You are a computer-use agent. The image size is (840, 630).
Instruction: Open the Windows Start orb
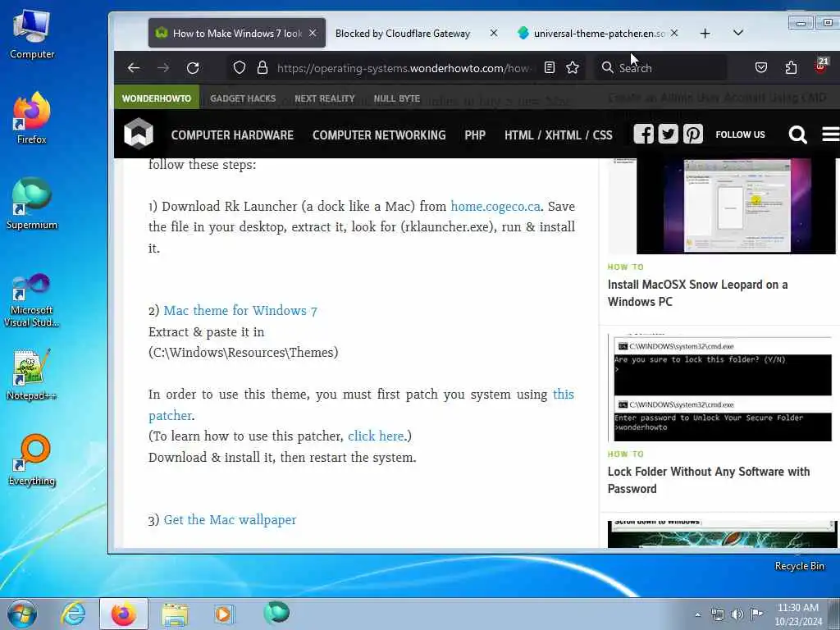22,614
